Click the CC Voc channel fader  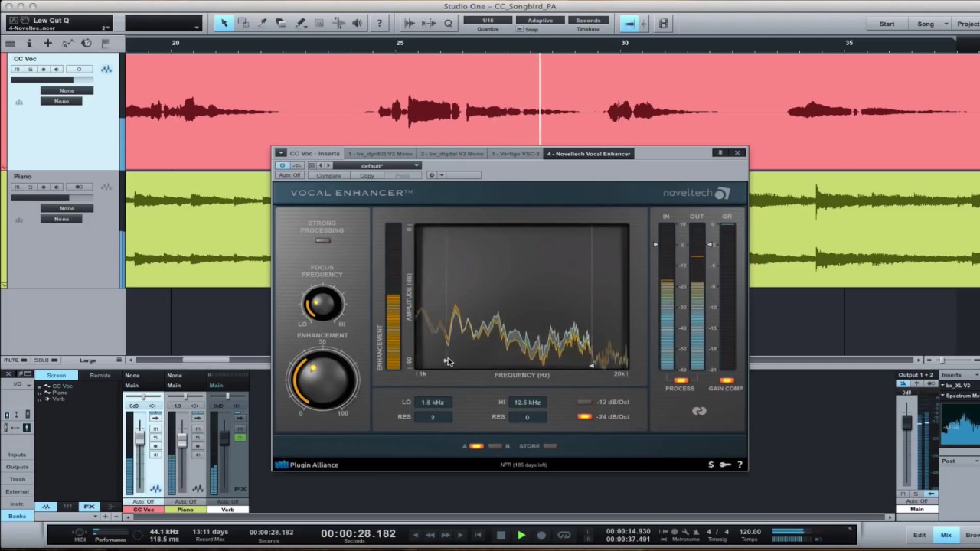140,438
